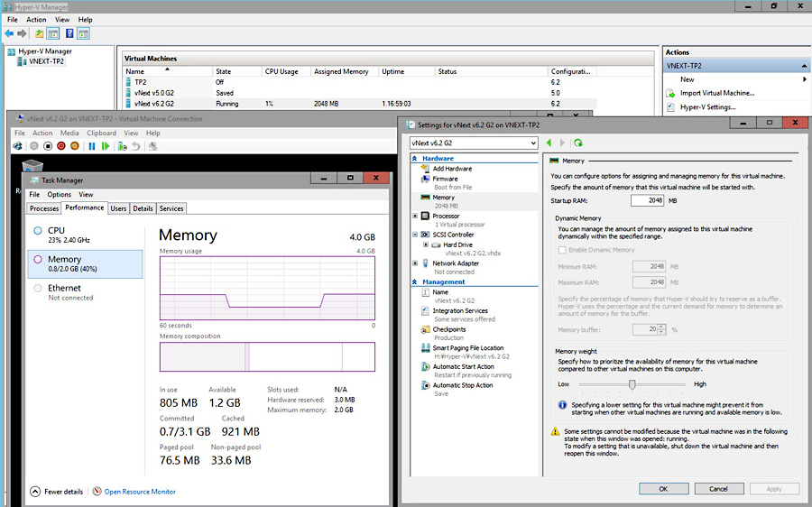Image resolution: width=812 pixels, height=507 pixels.
Task: Select Memory item in Settings hardware list
Action: point(443,198)
